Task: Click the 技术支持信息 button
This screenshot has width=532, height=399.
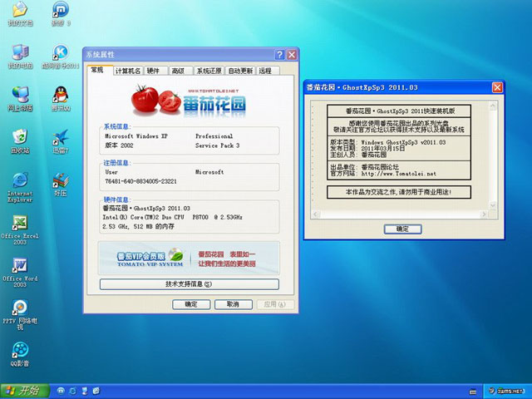Action: coord(189,284)
